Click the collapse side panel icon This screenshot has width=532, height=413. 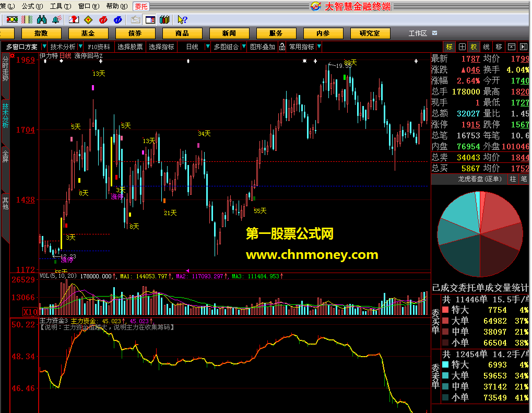pos(524,47)
